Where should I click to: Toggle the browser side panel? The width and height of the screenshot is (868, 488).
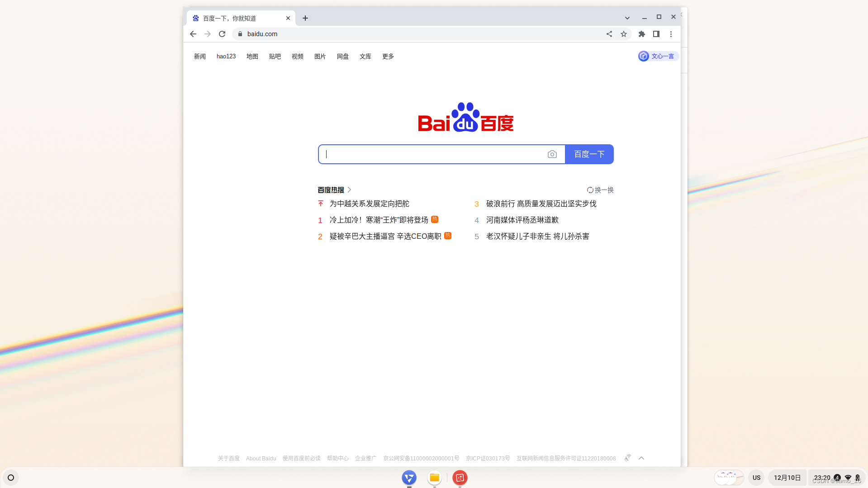pyautogui.click(x=656, y=34)
